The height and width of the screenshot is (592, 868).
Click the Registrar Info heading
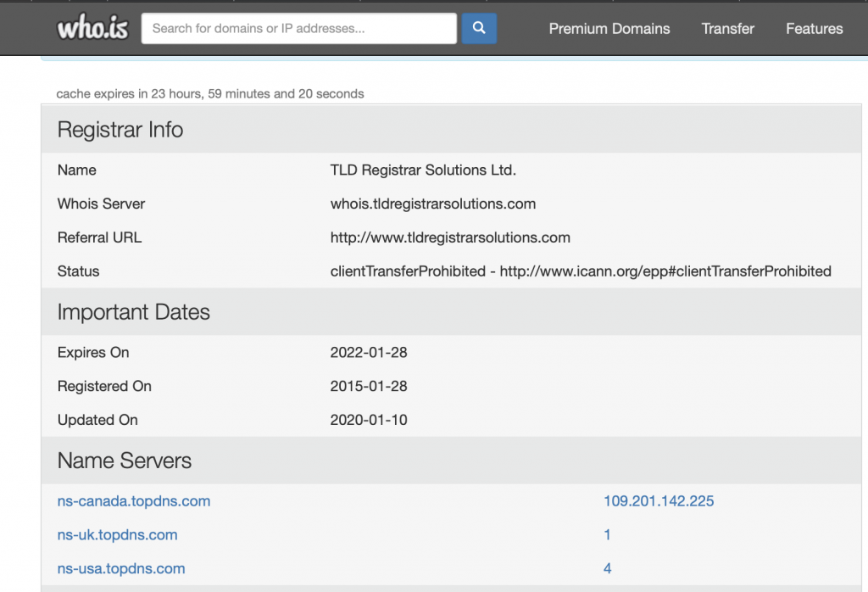(120, 130)
